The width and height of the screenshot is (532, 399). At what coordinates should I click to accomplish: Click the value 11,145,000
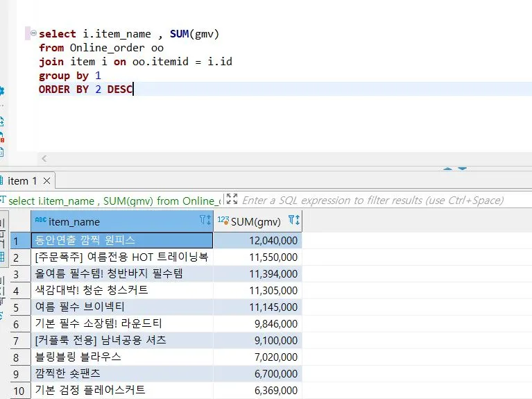pyautogui.click(x=273, y=307)
